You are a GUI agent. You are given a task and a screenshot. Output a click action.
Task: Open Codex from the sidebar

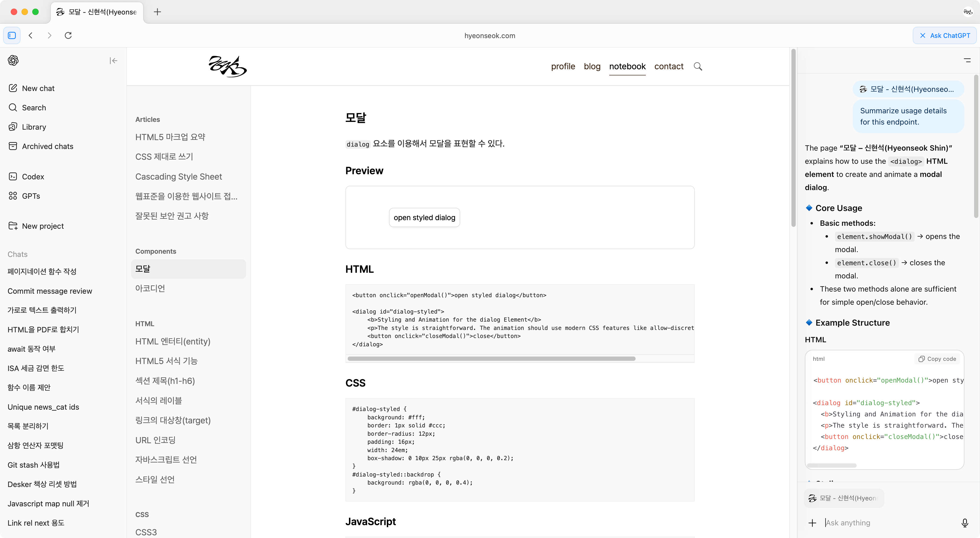33,176
